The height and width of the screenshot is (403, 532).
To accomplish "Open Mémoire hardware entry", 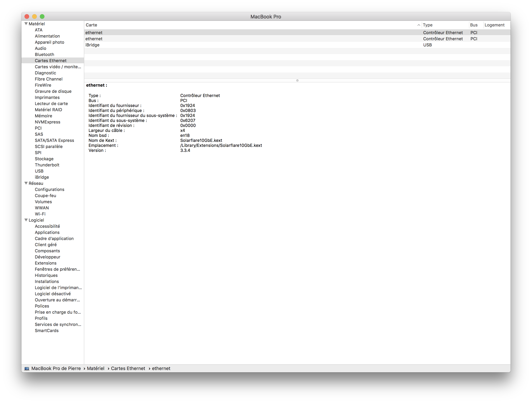I will (43, 116).
